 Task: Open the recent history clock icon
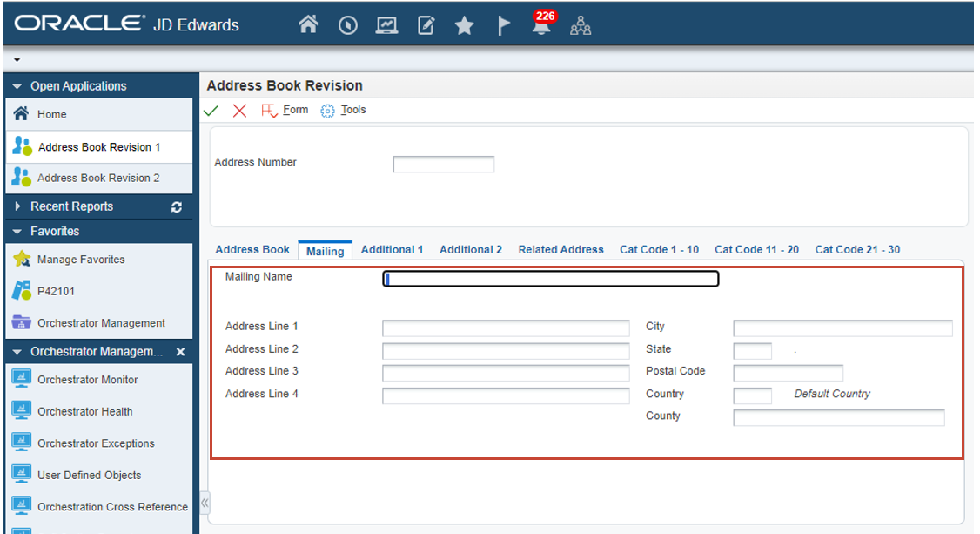tap(348, 25)
